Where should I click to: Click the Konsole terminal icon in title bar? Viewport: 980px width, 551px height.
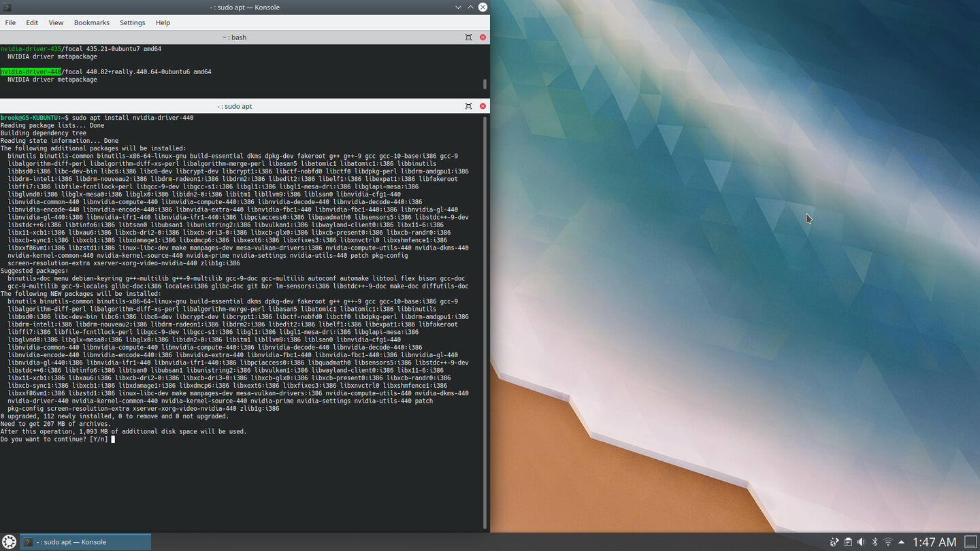7,7
